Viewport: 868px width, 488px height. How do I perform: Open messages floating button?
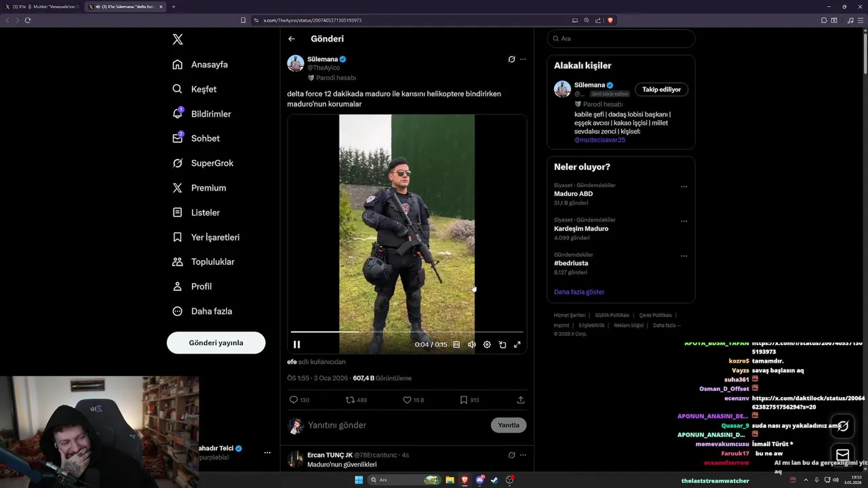tap(843, 455)
